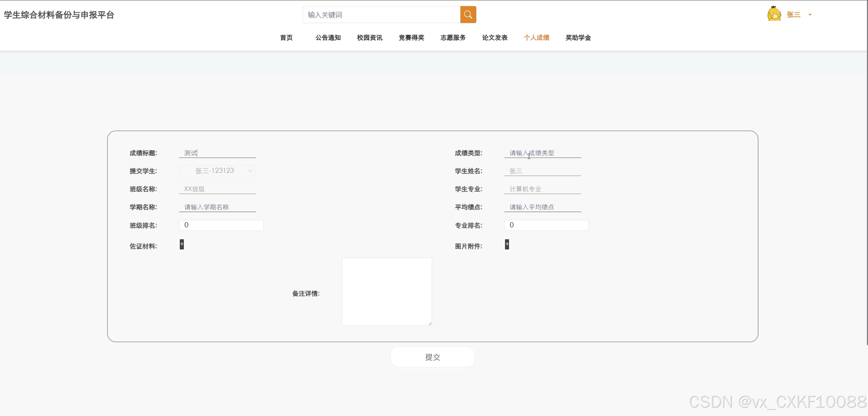The width and height of the screenshot is (868, 416).
Task: Click the 学期名称 input field
Action: coord(217,207)
